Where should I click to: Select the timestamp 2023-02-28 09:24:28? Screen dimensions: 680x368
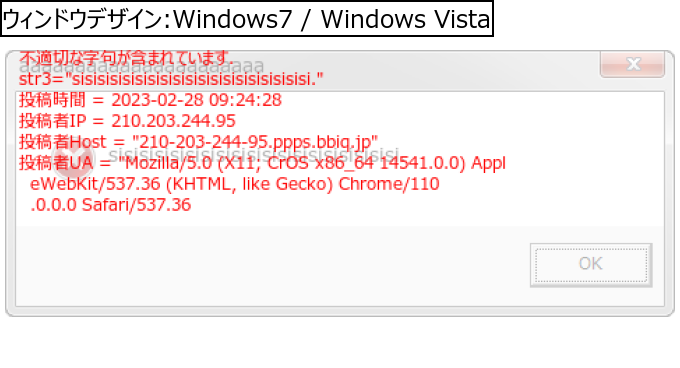click(196, 100)
